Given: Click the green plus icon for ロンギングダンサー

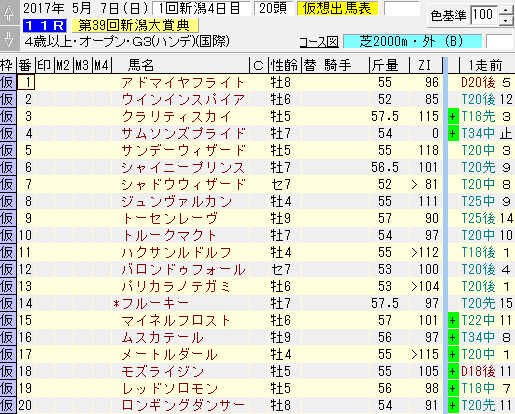Looking at the screenshot, I should (453, 405).
